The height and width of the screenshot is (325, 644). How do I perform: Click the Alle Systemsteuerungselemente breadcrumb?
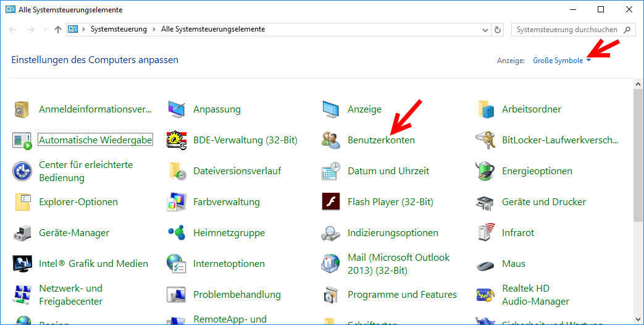pos(212,30)
